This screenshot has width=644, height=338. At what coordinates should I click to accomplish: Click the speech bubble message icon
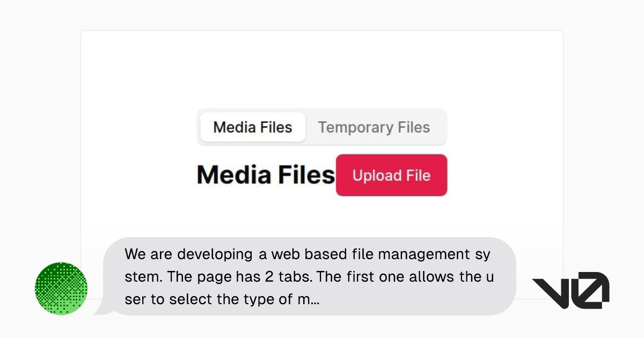pos(306,276)
